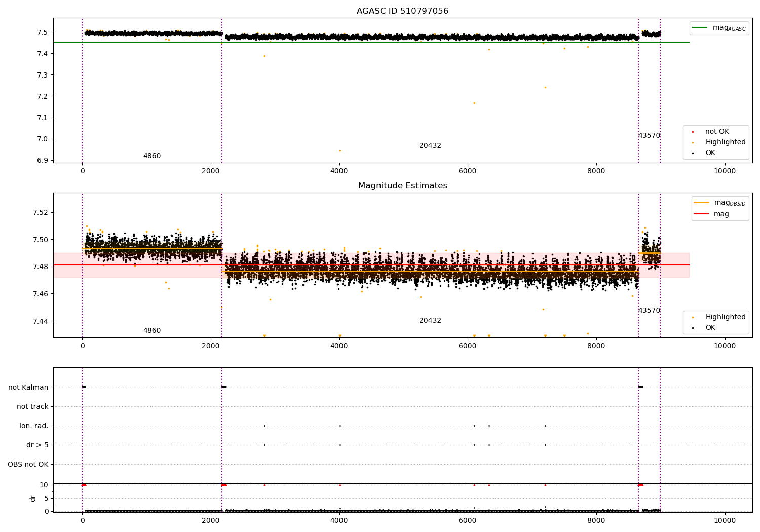Click the title 'AGASC ID 510797056'
Viewport: 760px width, 532px height.
click(402, 11)
